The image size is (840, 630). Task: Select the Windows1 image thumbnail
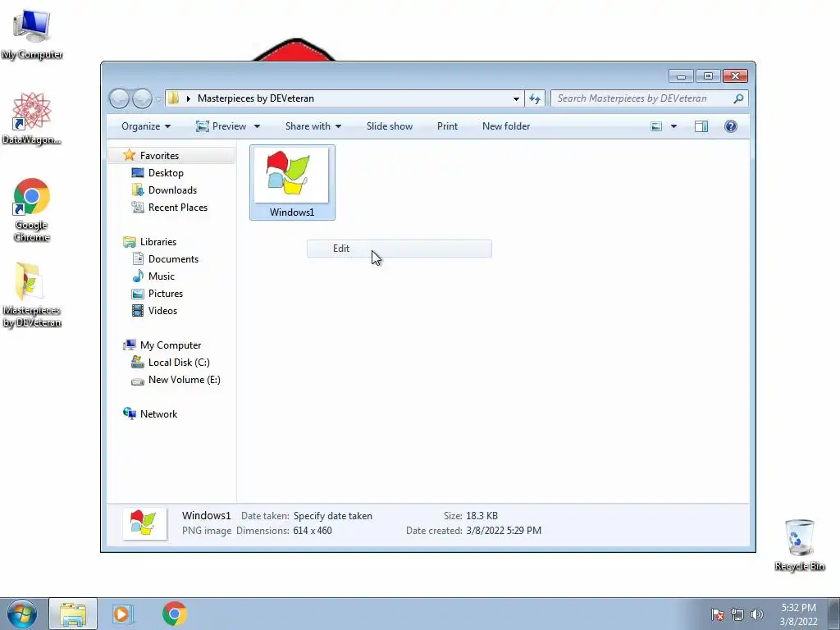pyautogui.click(x=292, y=182)
